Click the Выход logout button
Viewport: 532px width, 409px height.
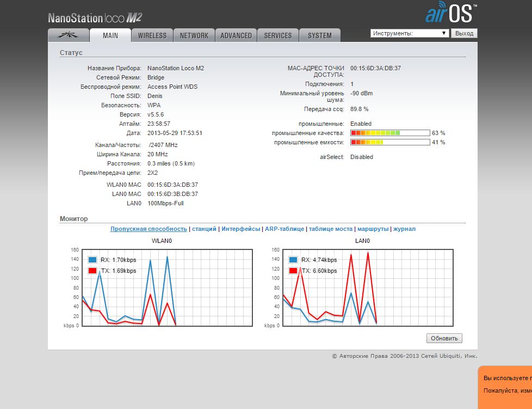coord(464,33)
